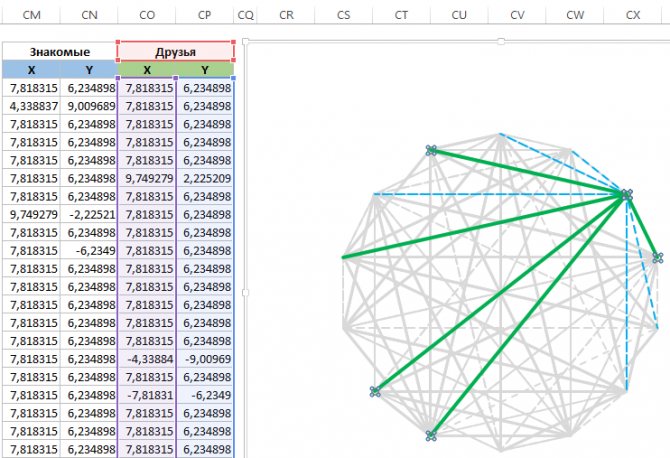
Task: Click the cell with value -7,81831
Action: (147, 394)
